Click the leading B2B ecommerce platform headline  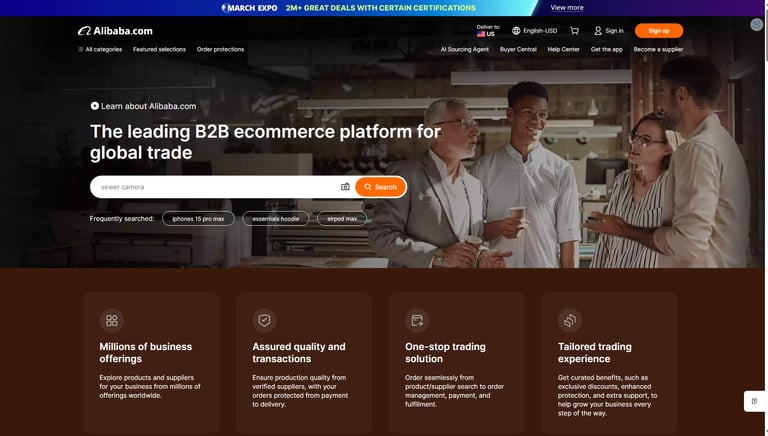(x=265, y=142)
